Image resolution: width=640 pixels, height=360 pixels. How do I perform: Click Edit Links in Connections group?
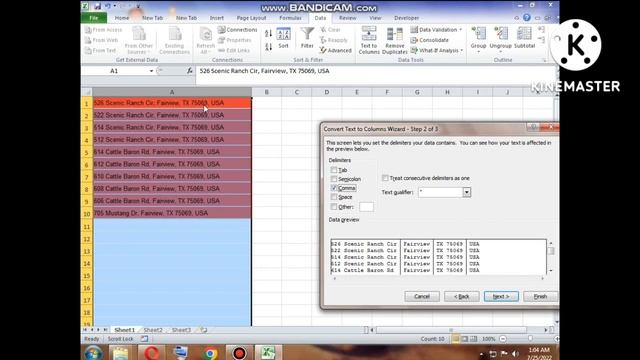[234, 50]
